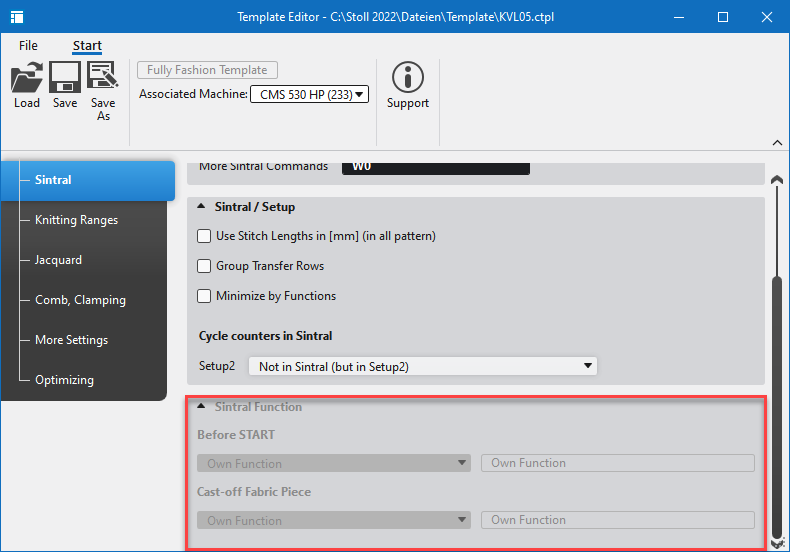Enable Use Stitch Lengths in mm
This screenshot has height=552, width=790.
click(204, 236)
